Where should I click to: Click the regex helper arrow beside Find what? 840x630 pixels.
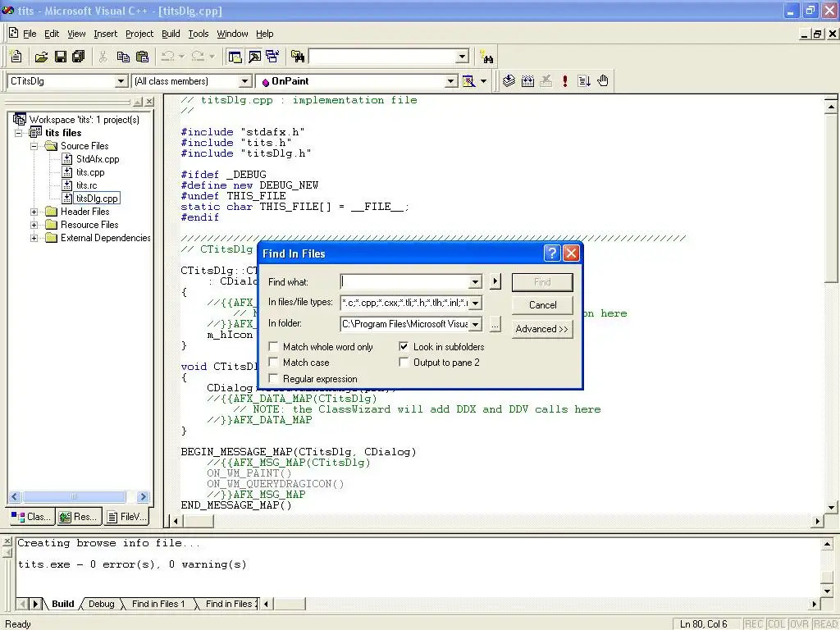(495, 281)
